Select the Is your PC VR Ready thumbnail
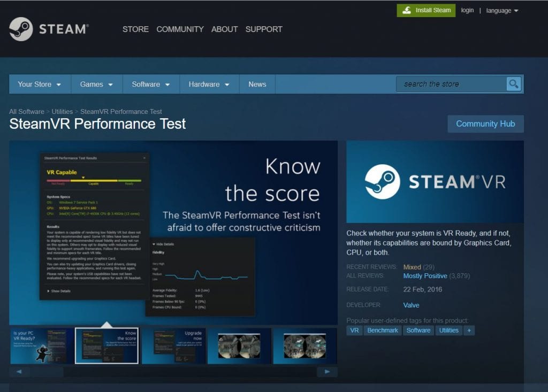The image size is (548, 392). pos(41,346)
